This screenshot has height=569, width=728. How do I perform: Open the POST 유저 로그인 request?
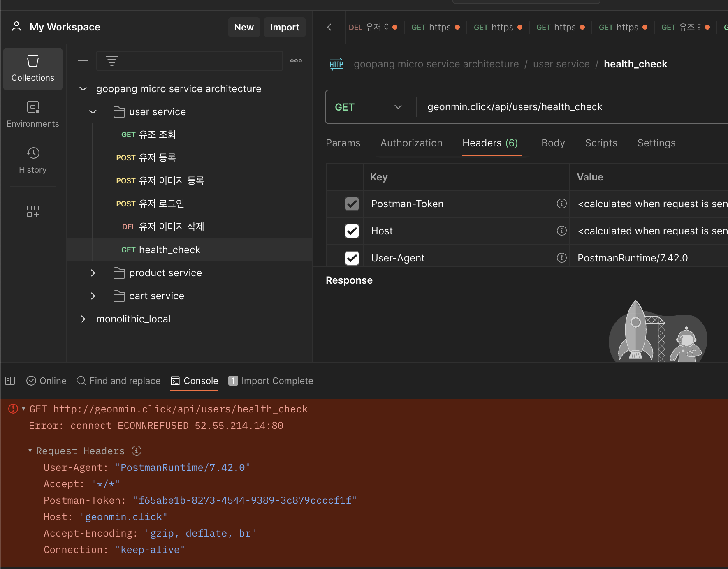pos(189,204)
